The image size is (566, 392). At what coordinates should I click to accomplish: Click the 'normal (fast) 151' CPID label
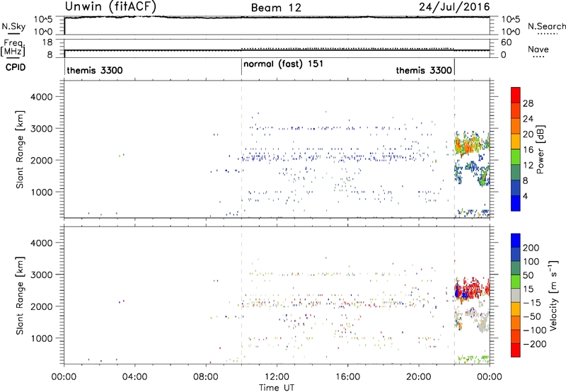[284, 64]
